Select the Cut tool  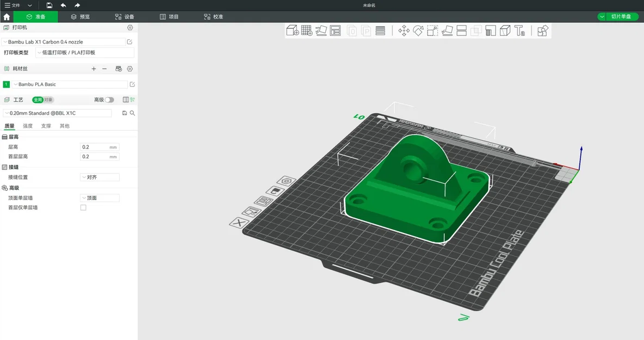pos(462,30)
